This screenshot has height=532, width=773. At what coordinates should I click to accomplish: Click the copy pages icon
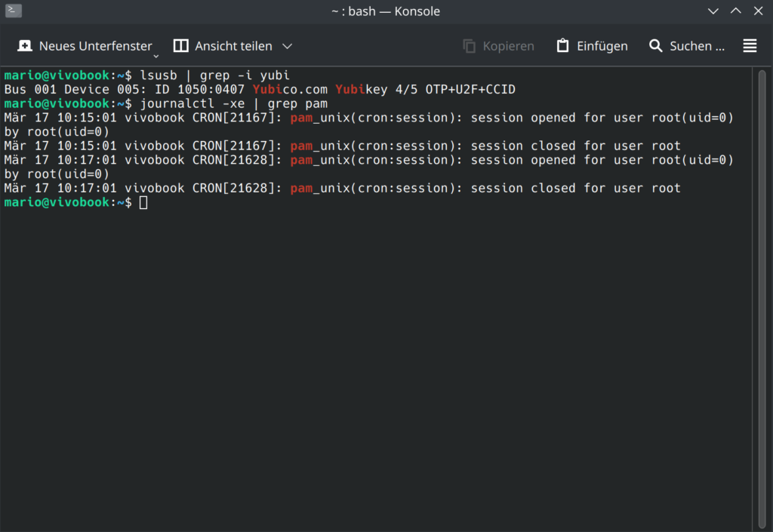469,46
